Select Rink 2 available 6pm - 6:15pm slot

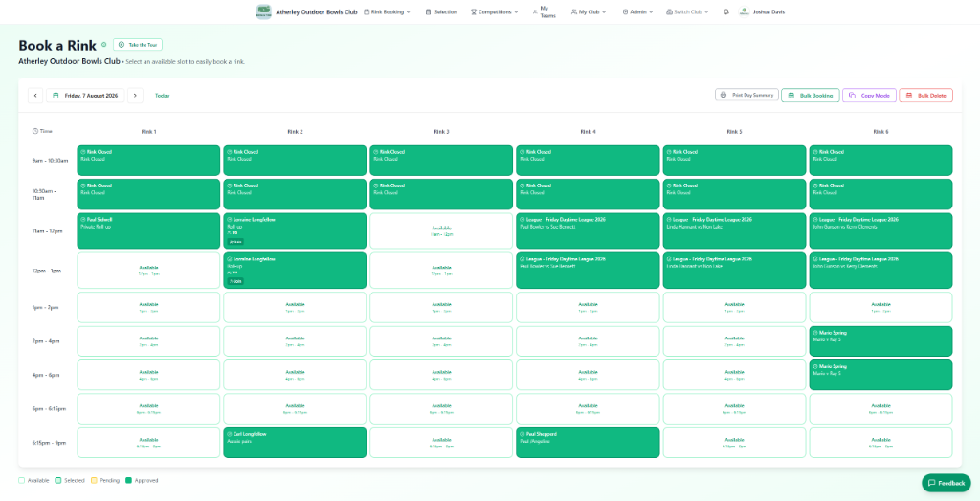tap(295, 408)
